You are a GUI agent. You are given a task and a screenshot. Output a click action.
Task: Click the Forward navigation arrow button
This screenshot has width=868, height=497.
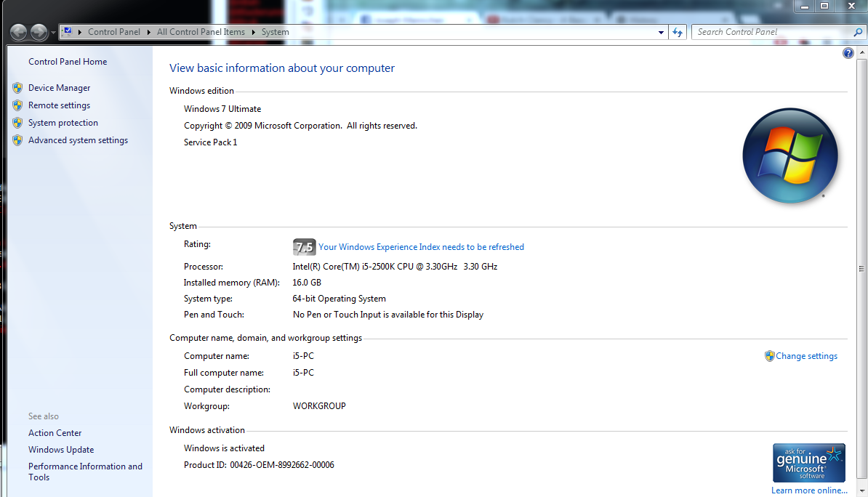pyautogui.click(x=39, y=32)
